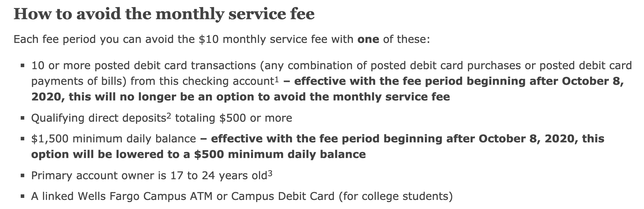Screen dimensions: 644x209
Task: Click the '17 to 24 years old' text
Action: coord(219,176)
